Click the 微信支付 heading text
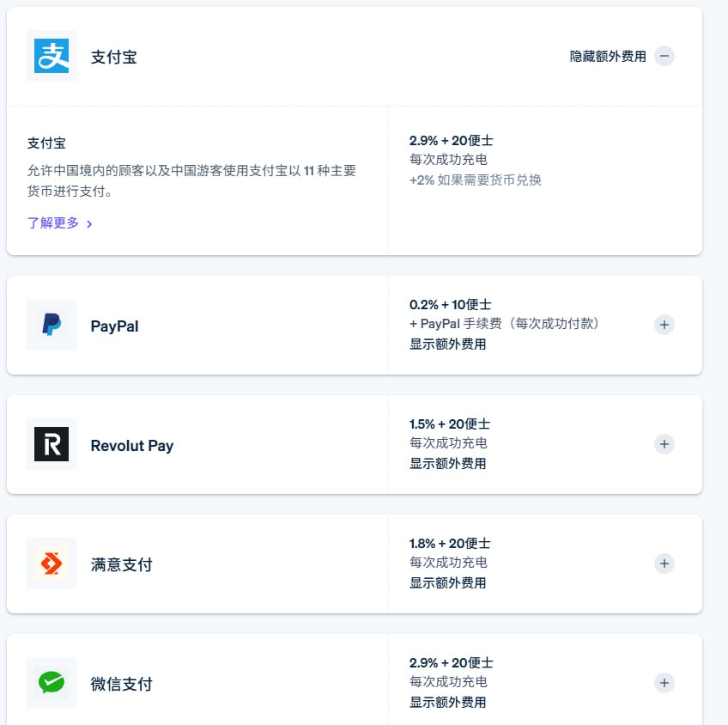 [122, 684]
